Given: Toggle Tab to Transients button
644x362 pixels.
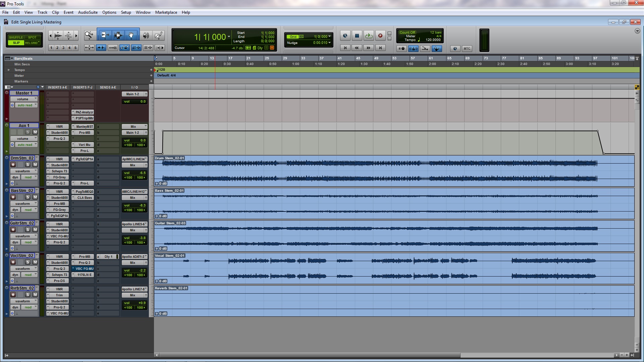Looking at the screenshot, I should (101, 48).
